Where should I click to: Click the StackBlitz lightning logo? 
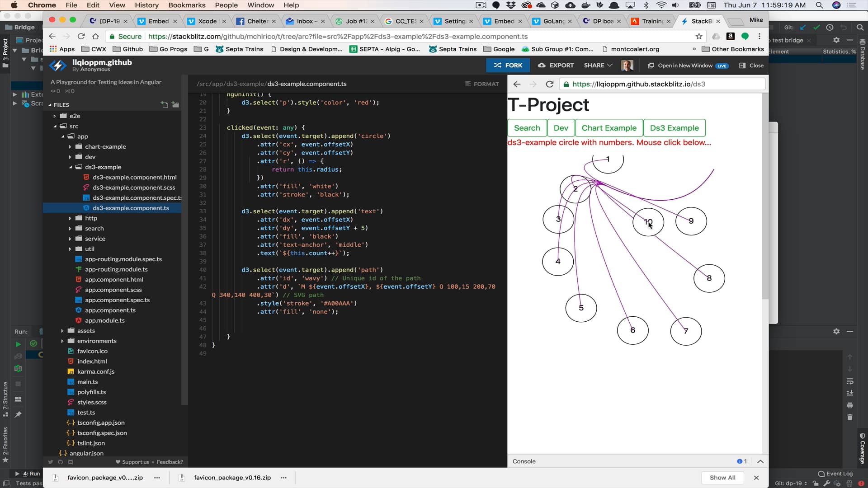tap(57, 66)
